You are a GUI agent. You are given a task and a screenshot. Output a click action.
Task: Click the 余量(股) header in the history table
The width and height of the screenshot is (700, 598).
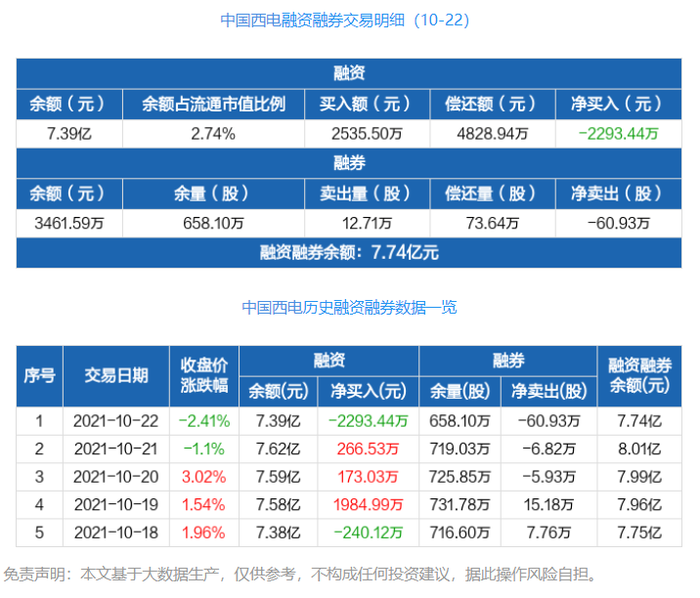(459, 392)
